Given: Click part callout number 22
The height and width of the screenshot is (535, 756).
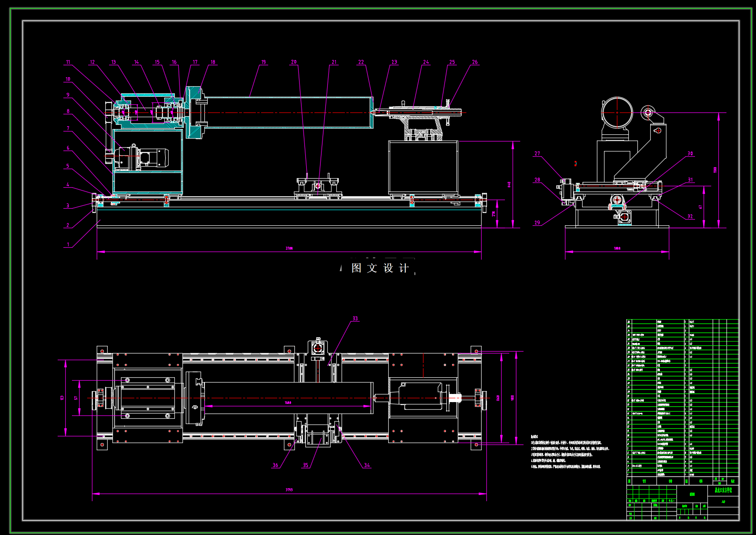Looking at the screenshot, I should 361,62.
